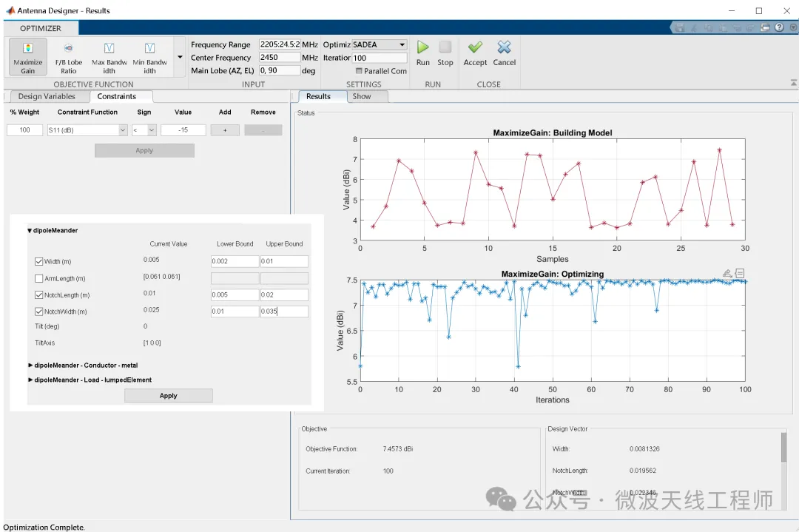Viewport: 799px width, 532px height.
Task: Cancel optimization with the blue X
Action: coord(504,47)
